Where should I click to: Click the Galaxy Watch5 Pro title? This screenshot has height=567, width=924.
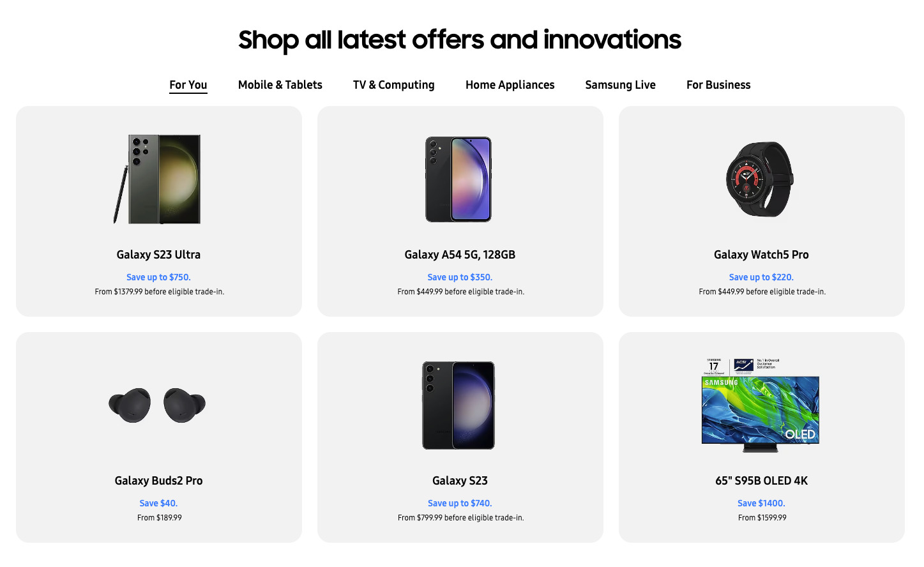pos(761,255)
